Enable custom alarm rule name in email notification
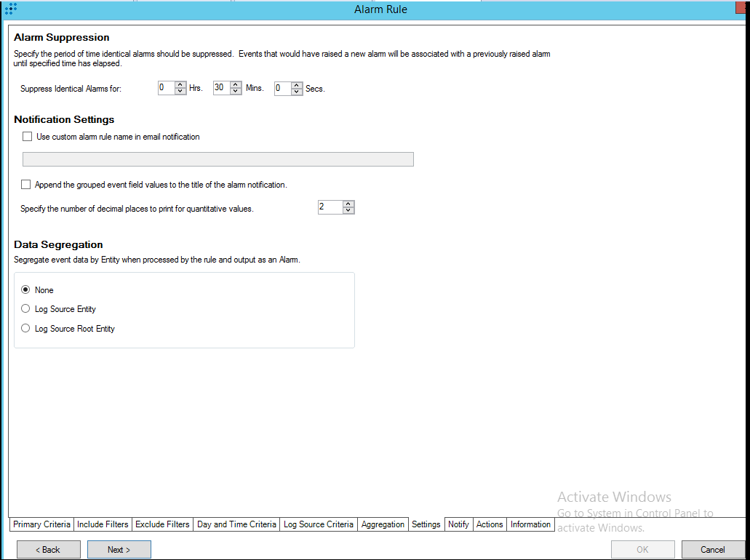Screen dimensions: 750x560 (x=26, y=136)
